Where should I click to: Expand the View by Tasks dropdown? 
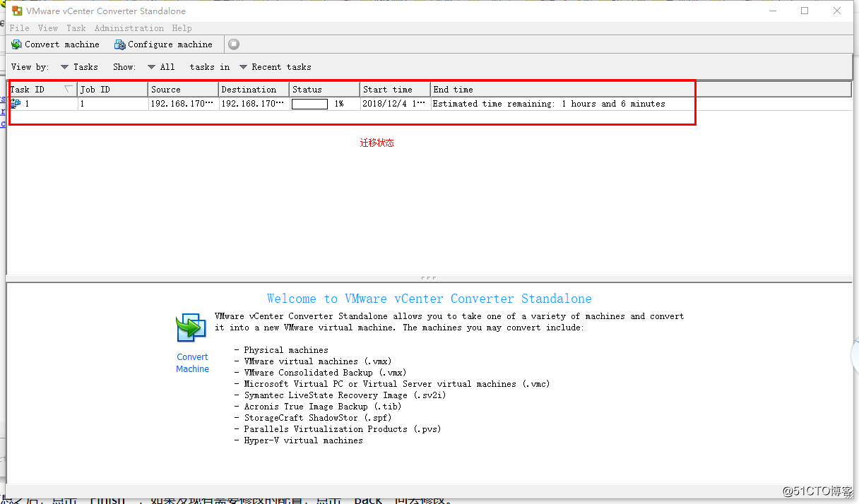coord(79,67)
